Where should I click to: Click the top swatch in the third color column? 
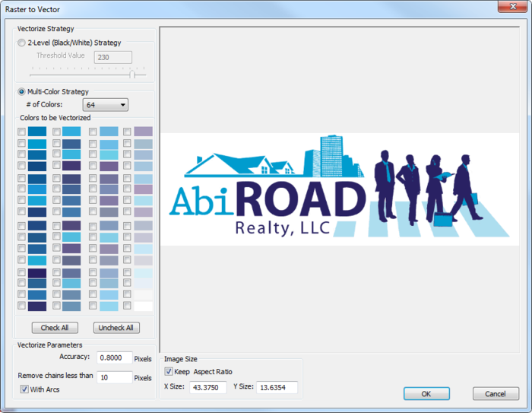(109, 132)
